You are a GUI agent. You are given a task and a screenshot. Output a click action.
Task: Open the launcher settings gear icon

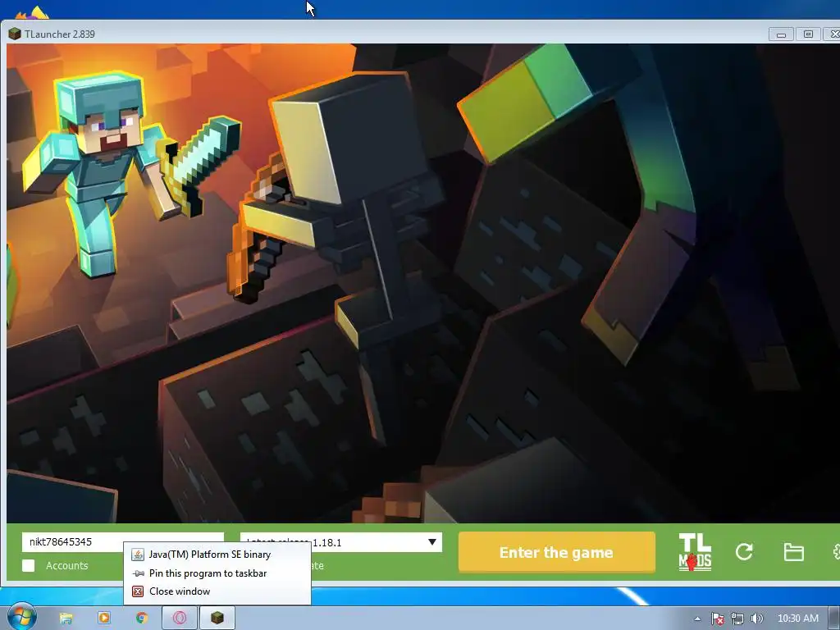(x=836, y=552)
